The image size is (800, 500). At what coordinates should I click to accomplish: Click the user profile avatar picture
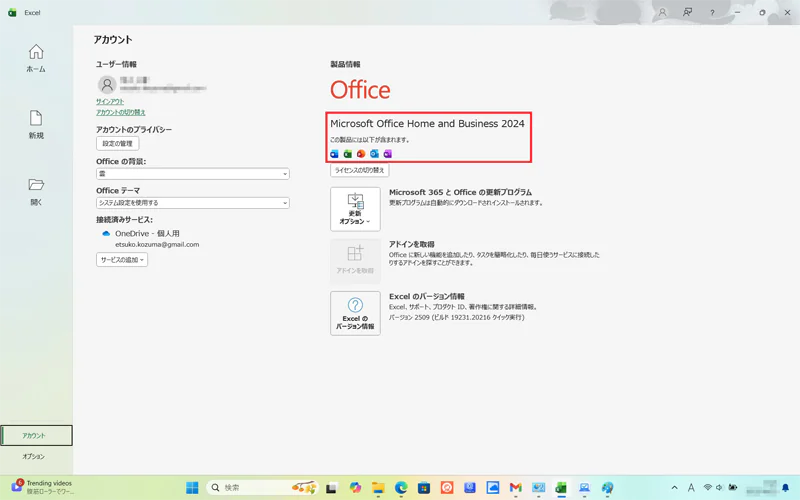pyautogui.click(x=107, y=84)
